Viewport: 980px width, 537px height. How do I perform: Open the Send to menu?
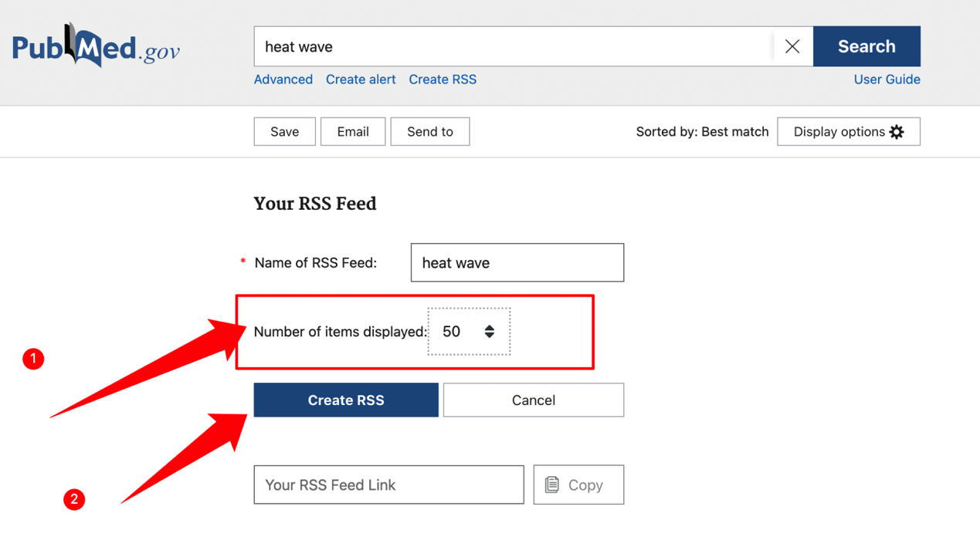[429, 132]
